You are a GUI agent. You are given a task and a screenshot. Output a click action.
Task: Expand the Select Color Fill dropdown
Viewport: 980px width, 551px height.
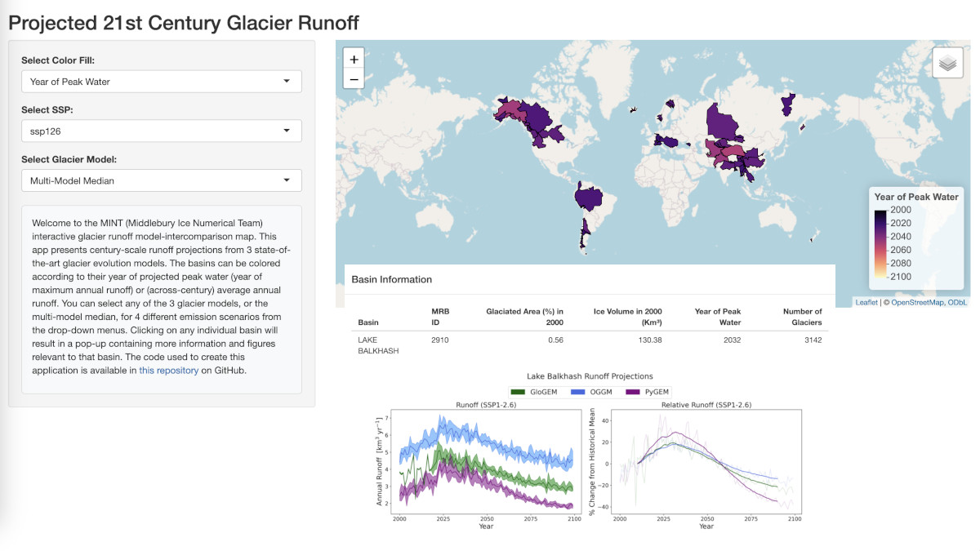(162, 82)
